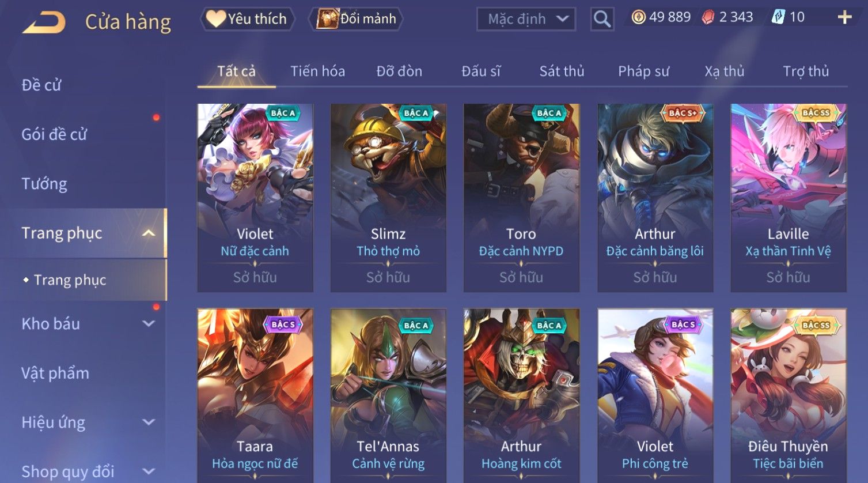Click the blue voucher ticket icon
Image resolution: width=868 pixels, height=483 pixels.
[778, 17]
